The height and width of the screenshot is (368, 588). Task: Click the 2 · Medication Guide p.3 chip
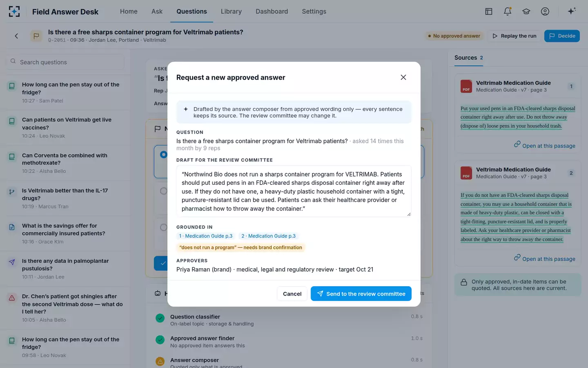(x=268, y=236)
